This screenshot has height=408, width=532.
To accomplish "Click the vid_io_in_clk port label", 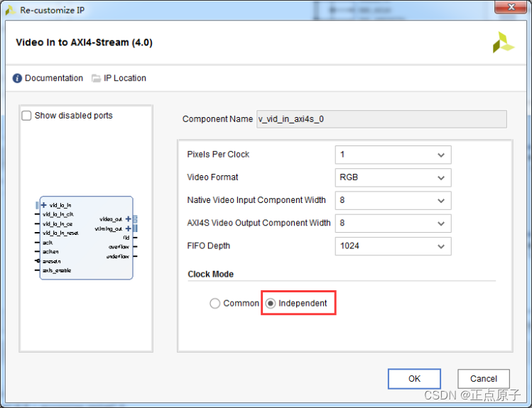I will [58, 214].
